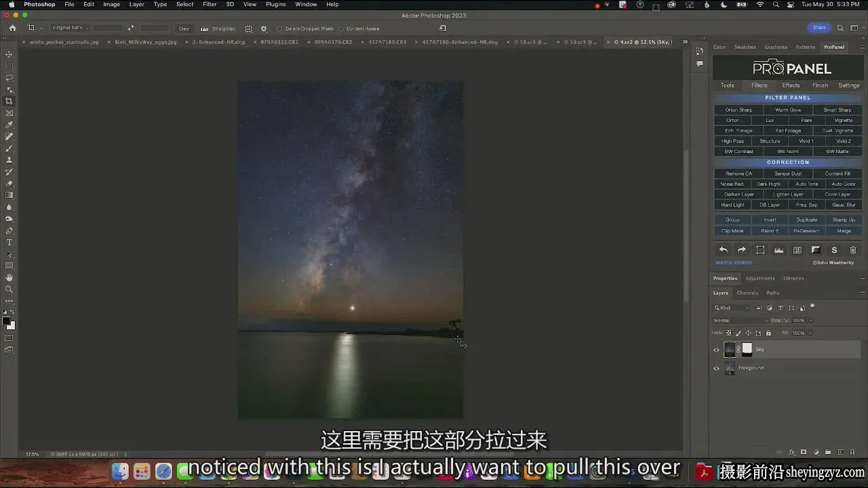868x488 pixels.
Task: Select the Brush tool
Action: (9, 148)
